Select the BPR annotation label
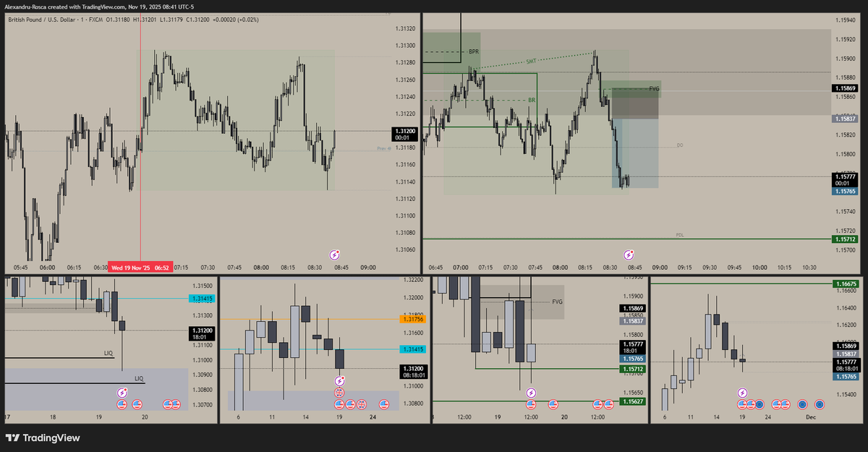The height and width of the screenshot is (452, 868). (474, 52)
